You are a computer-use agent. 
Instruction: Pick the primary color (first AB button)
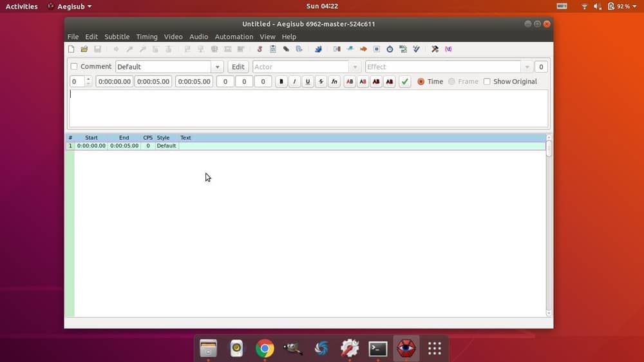coord(350,81)
